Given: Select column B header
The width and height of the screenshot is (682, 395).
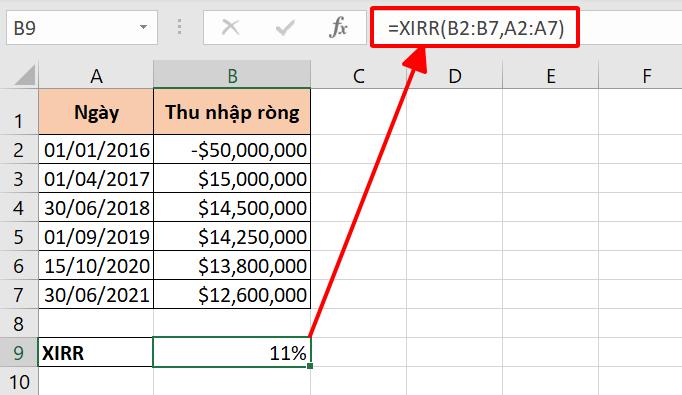Looking at the screenshot, I should click(232, 76).
